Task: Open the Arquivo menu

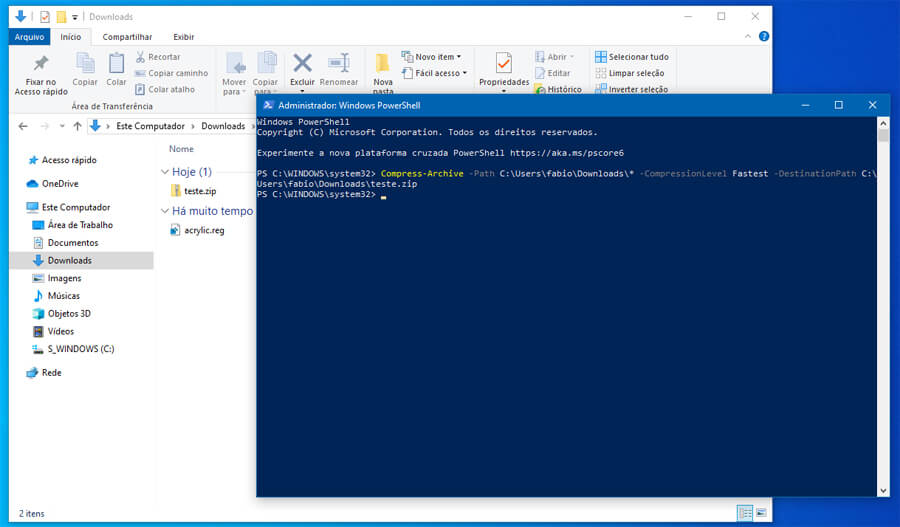Action: point(29,37)
